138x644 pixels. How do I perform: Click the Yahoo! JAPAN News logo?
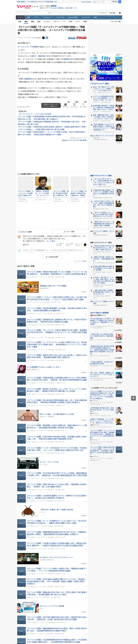pos(27,7)
